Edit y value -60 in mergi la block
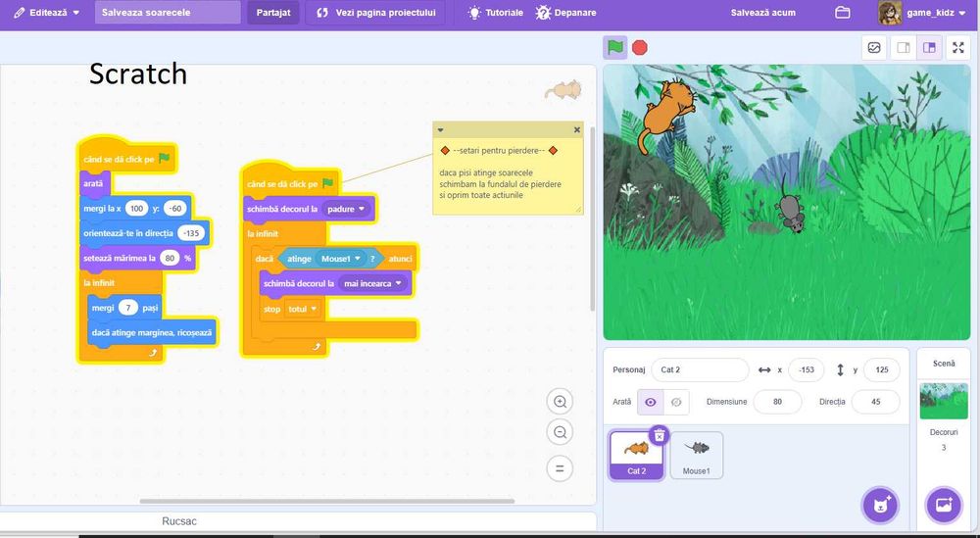The height and width of the screenshot is (538, 980). tap(175, 208)
